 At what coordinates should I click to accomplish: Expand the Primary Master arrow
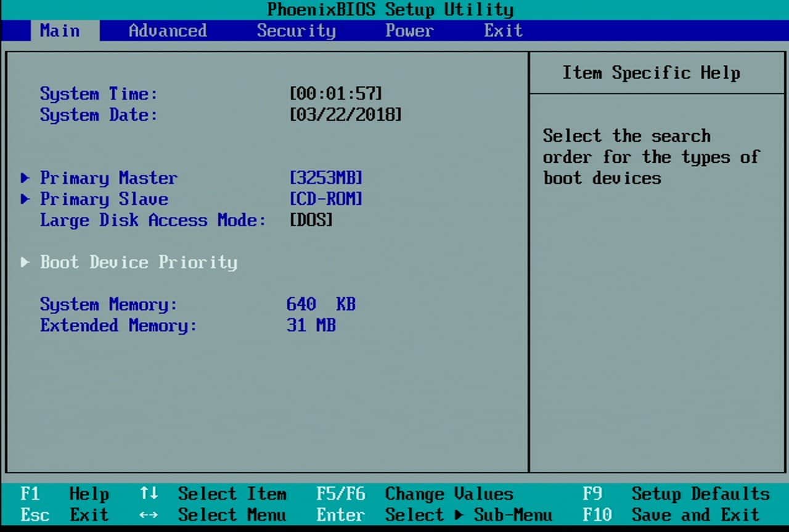point(25,178)
